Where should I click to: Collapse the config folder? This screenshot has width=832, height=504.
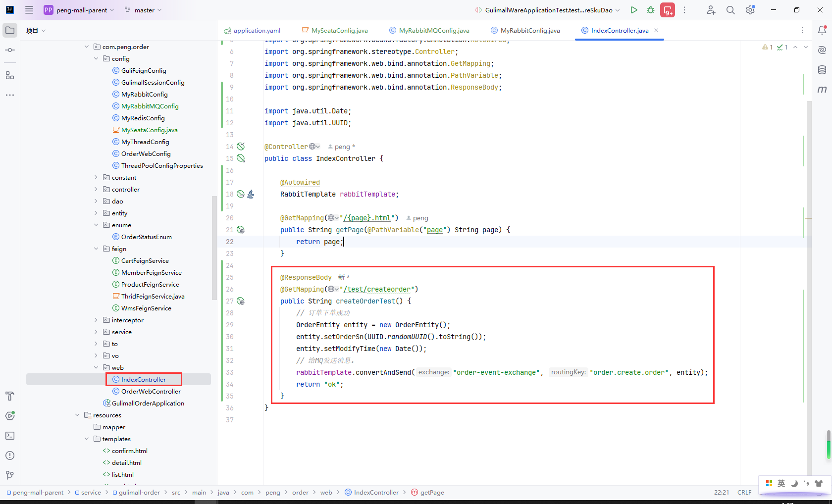pyautogui.click(x=96, y=58)
